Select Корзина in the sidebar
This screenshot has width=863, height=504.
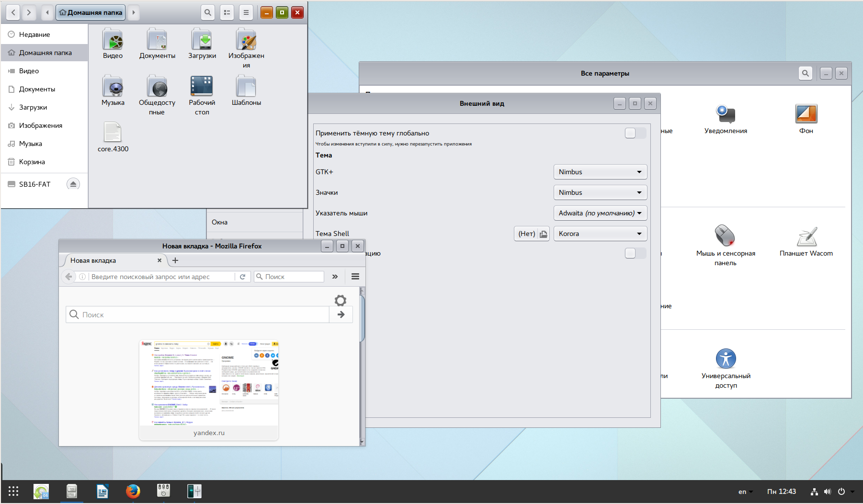[x=32, y=162]
